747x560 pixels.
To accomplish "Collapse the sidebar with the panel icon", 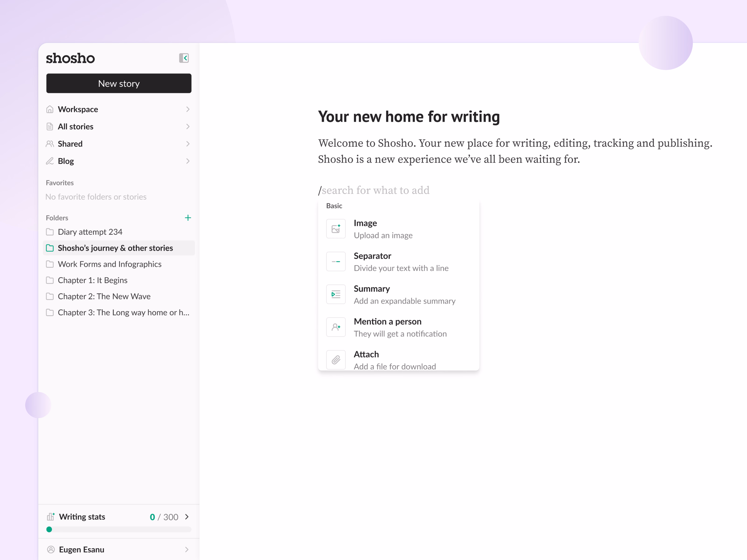I will (x=184, y=58).
